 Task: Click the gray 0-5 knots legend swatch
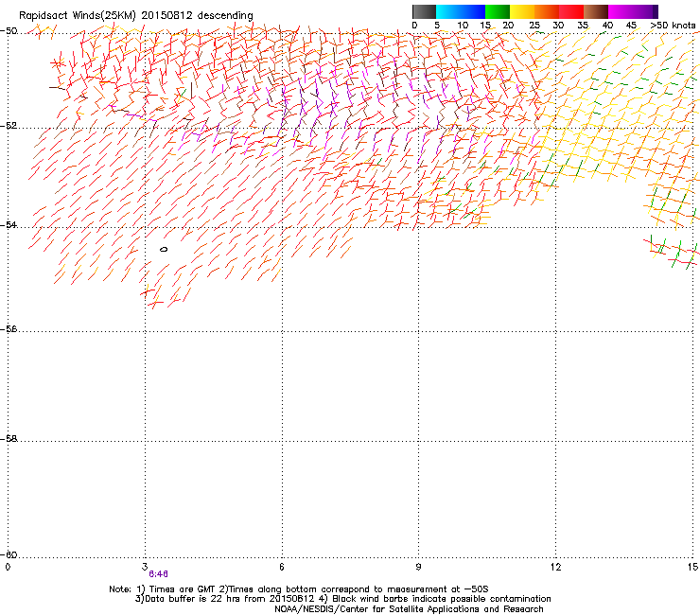[x=424, y=11]
